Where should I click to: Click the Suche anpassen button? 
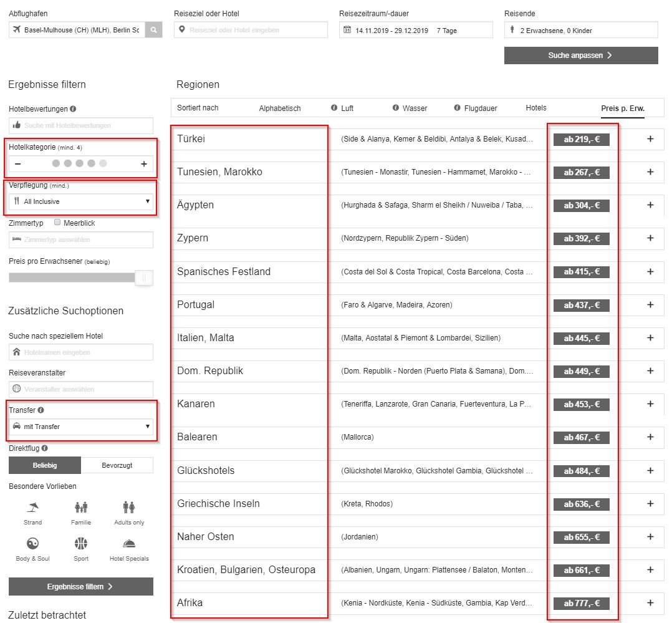coord(581,56)
